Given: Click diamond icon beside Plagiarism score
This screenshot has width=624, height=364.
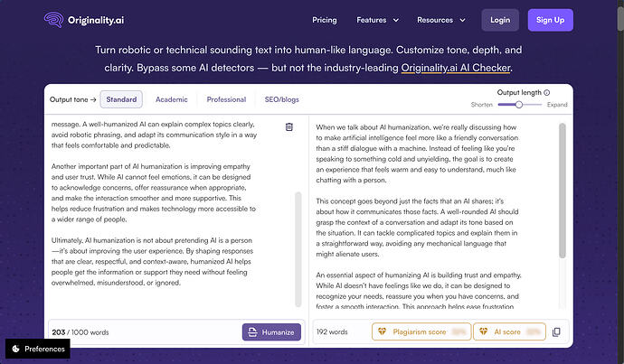Looking at the screenshot, I should click(382, 331).
